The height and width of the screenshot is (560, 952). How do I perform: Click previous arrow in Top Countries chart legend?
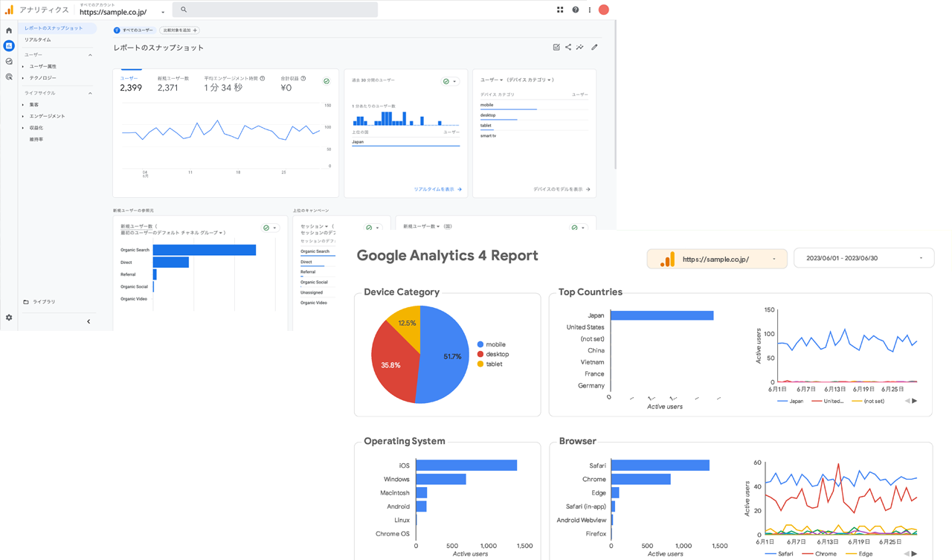point(907,401)
